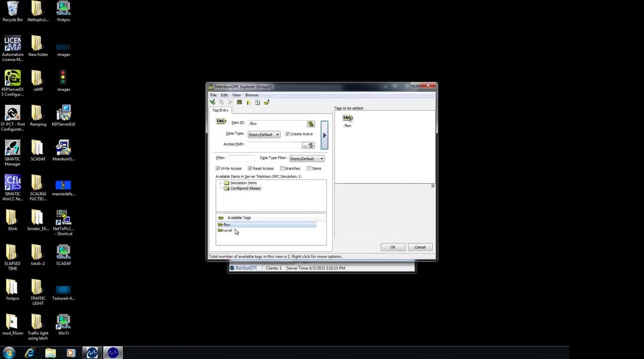Open the Browse menu

pyautogui.click(x=252, y=95)
